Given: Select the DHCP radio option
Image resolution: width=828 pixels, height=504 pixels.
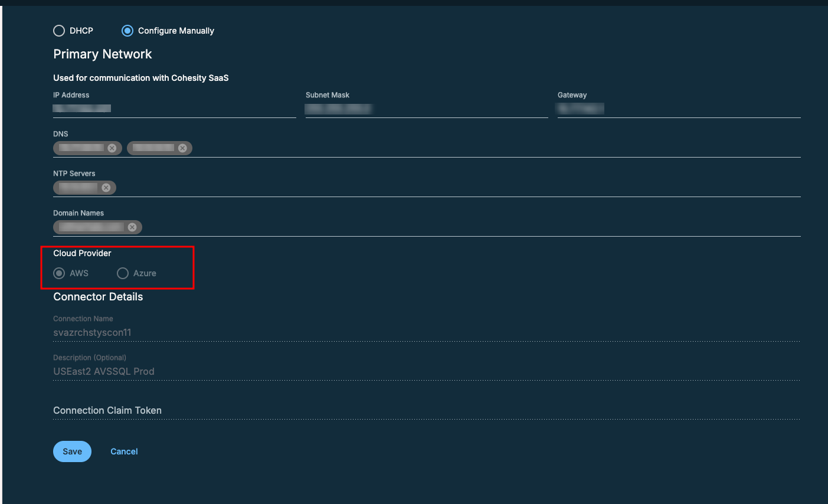Looking at the screenshot, I should [x=59, y=31].
